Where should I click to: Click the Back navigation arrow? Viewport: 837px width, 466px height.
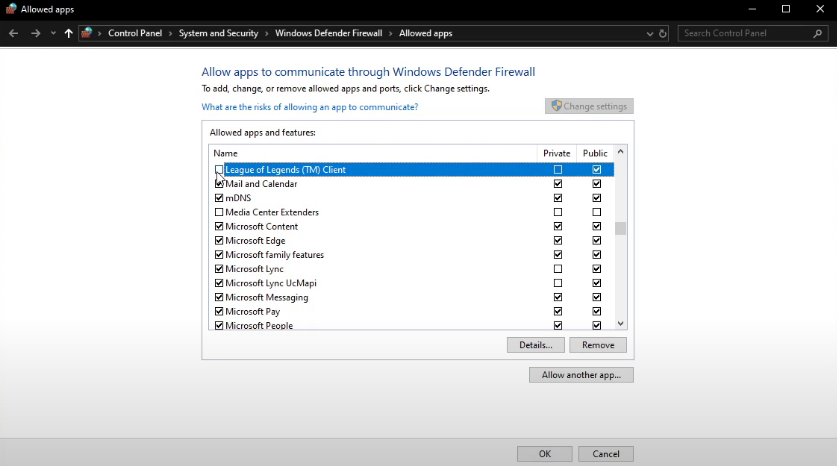[13, 33]
